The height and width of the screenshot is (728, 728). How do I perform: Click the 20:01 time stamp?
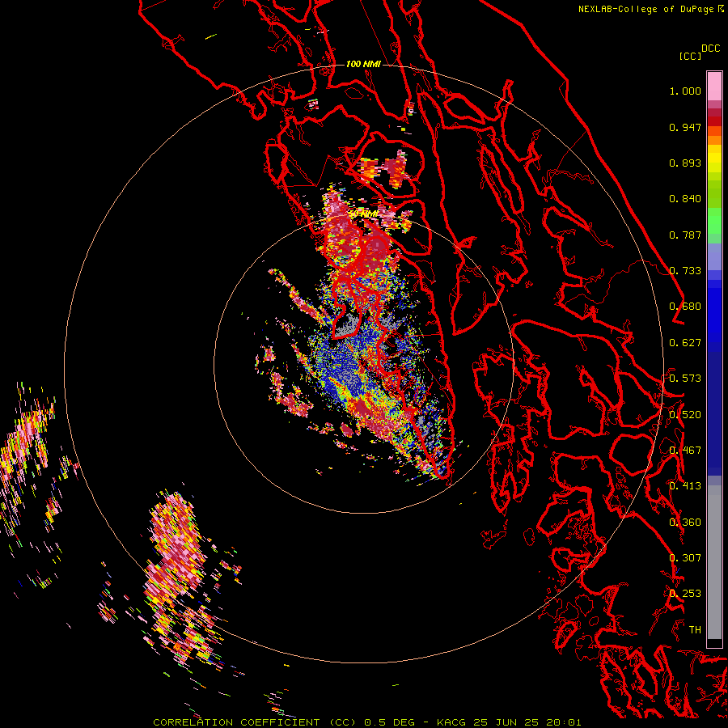coord(564,722)
